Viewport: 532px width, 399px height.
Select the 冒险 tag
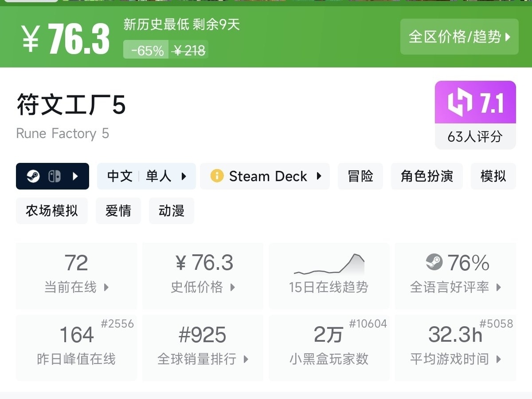point(360,176)
